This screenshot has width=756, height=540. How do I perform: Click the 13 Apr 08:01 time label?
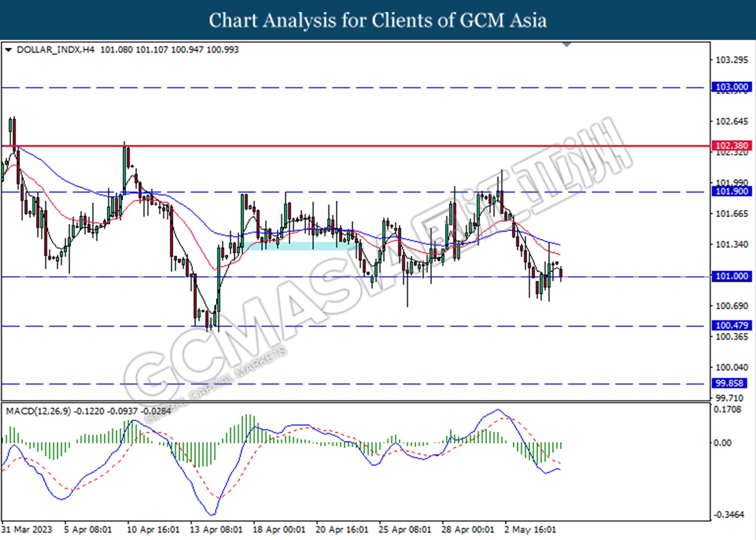point(216,529)
